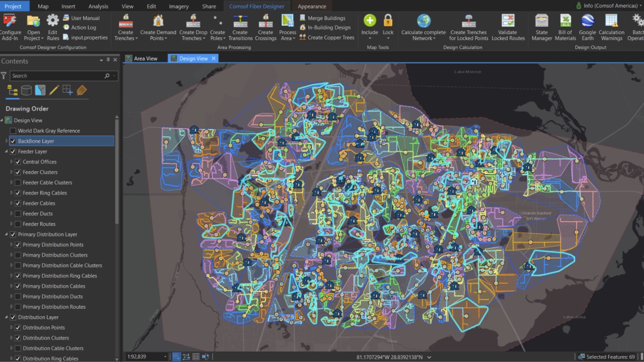This screenshot has height=362, width=644.
Task: Run Validate Locked Routes
Action: (508, 27)
